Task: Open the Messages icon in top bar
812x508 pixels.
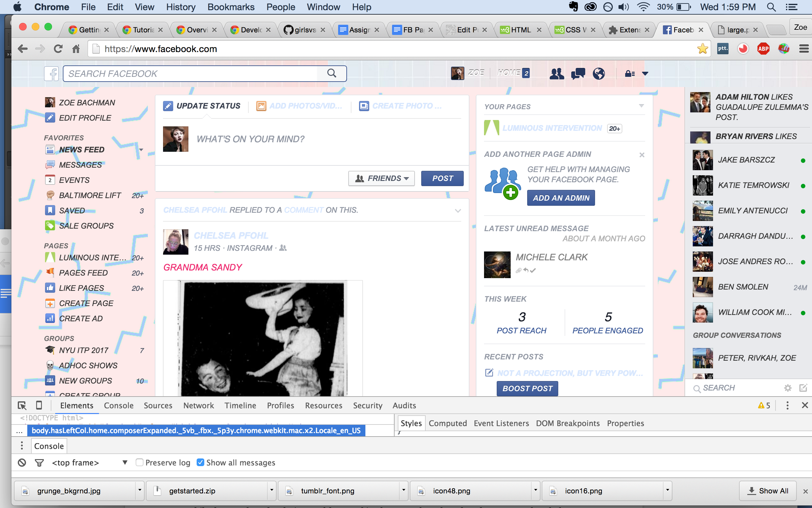Action: click(x=578, y=73)
